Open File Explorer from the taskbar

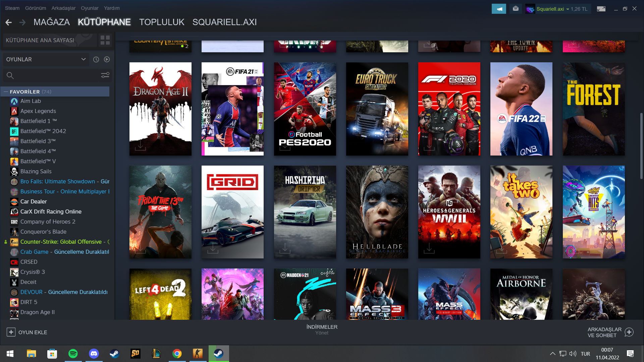point(31,354)
